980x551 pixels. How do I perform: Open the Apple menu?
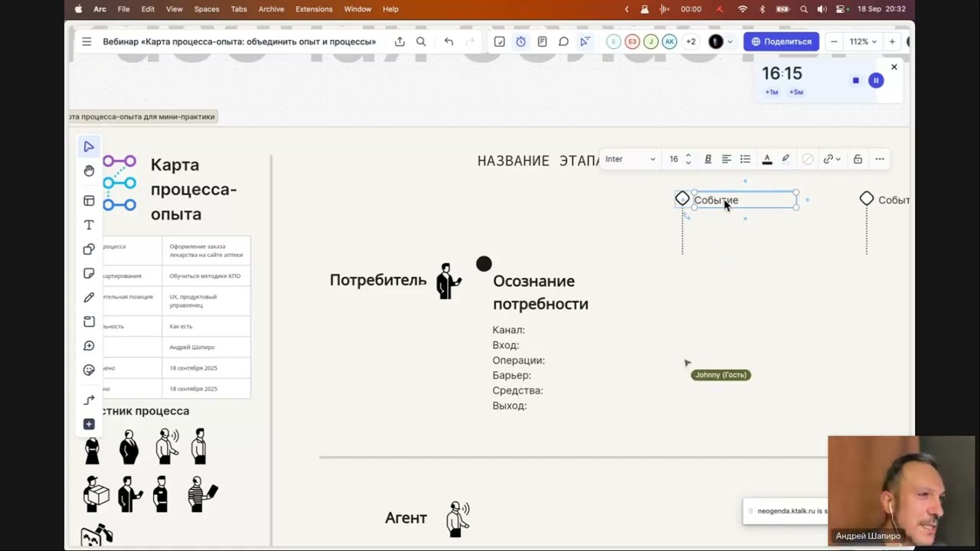[x=78, y=9]
